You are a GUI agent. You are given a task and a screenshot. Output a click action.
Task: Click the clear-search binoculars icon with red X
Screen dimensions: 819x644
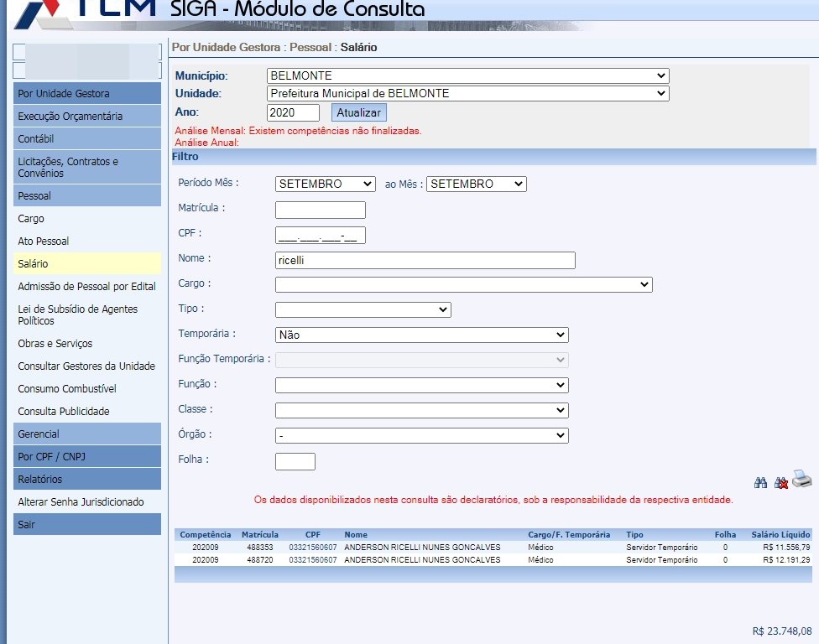[x=781, y=483]
